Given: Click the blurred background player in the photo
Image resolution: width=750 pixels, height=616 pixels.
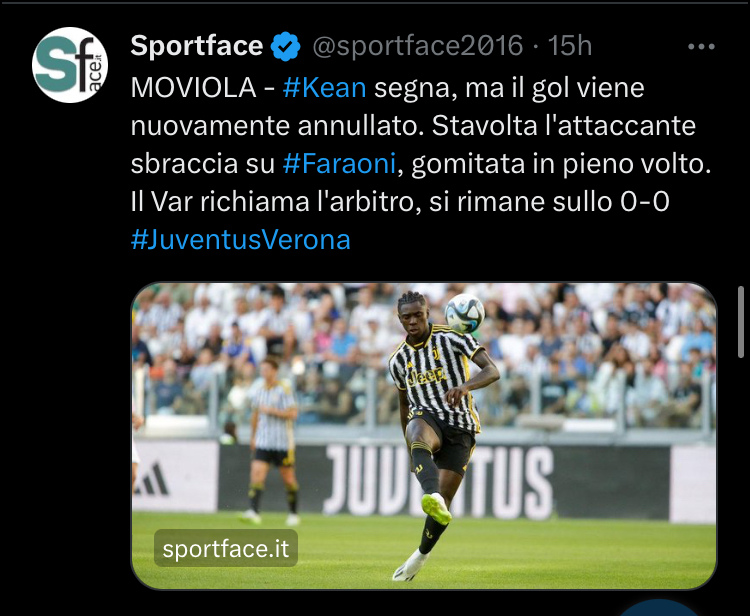Looking at the screenshot, I should pyautogui.click(x=272, y=441).
